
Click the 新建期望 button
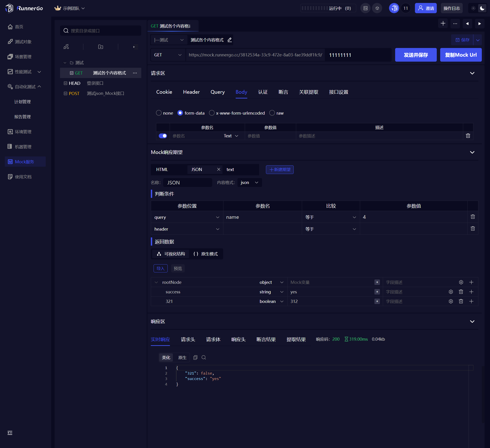(280, 170)
